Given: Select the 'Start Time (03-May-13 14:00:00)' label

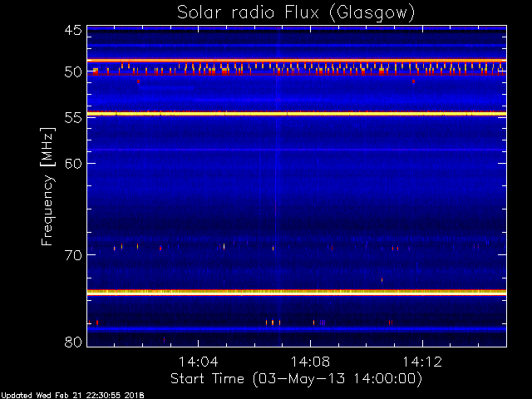Looking at the screenshot, I should click(296, 379).
